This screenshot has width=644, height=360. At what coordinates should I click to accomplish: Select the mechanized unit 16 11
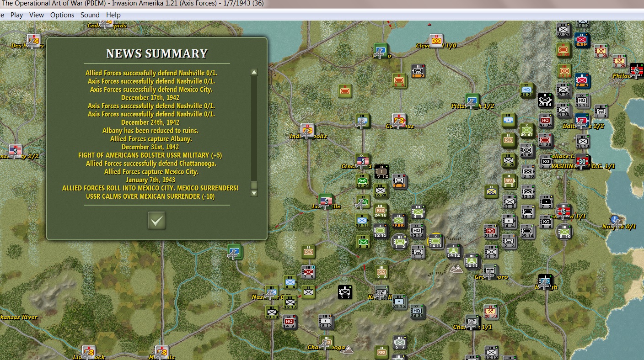click(x=472, y=261)
